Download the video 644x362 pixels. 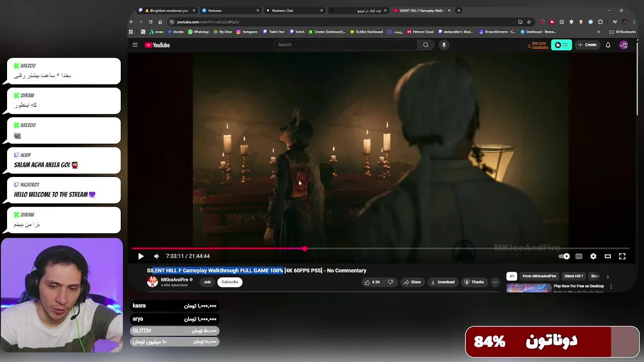443,282
